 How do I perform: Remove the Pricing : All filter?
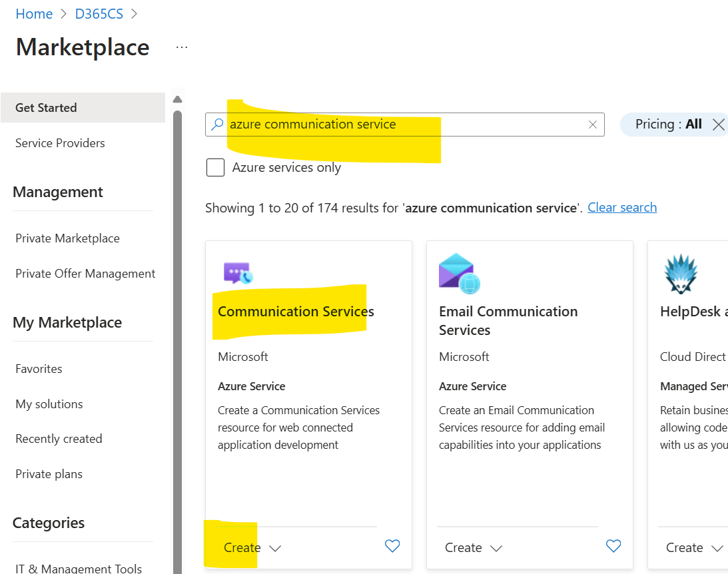click(718, 125)
